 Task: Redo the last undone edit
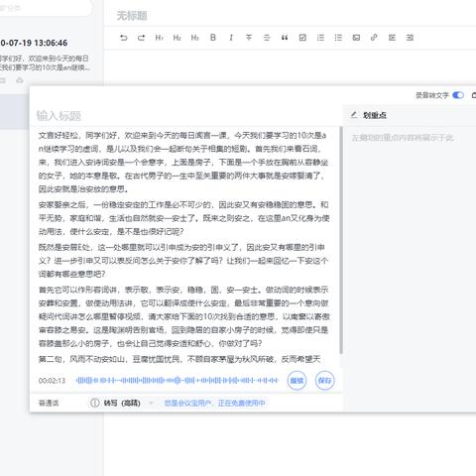(141, 38)
